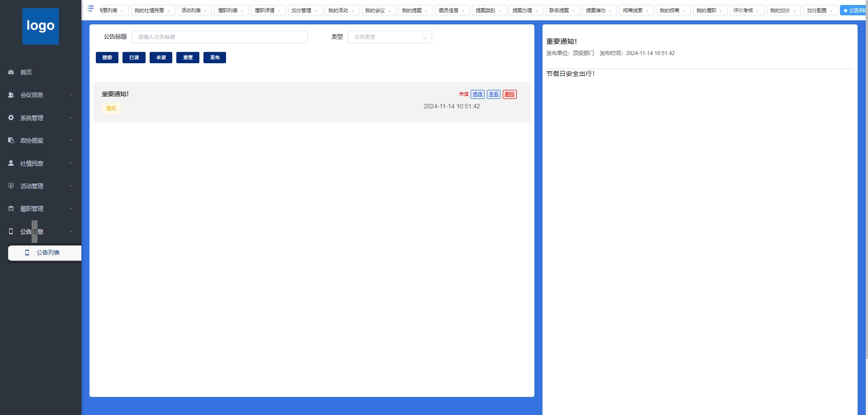Expand the 会议信息 menu chevron
The width and height of the screenshot is (868, 415).
click(71, 95)
